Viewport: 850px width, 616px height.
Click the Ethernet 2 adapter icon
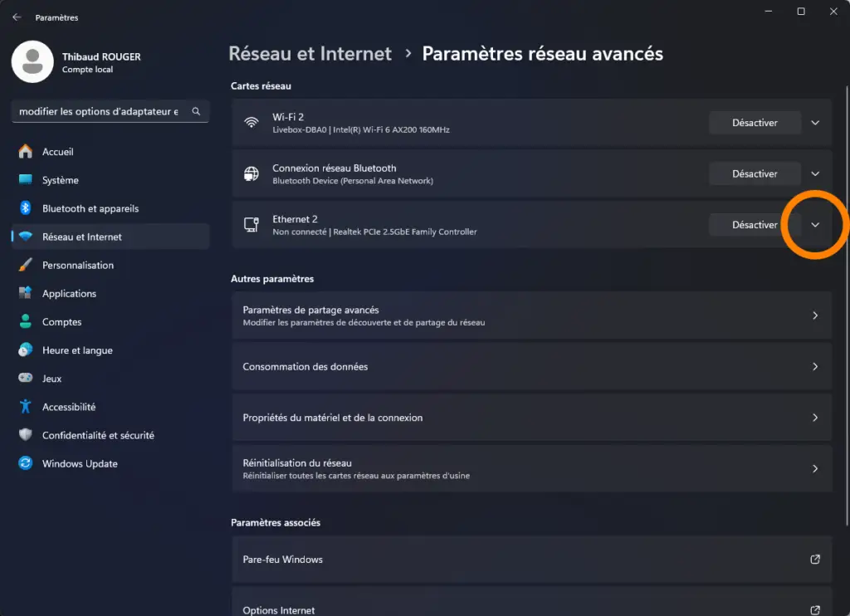click(x=251, y=224)
